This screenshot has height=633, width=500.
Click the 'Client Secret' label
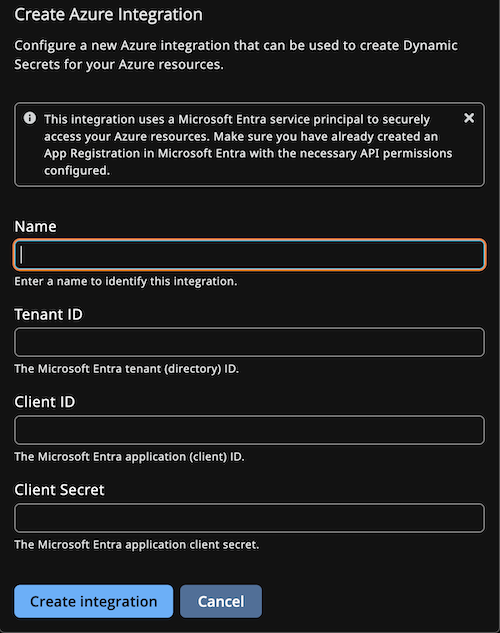tap(59, 490)
